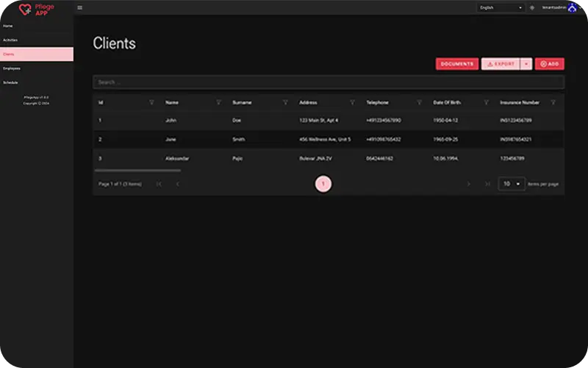Open Schedule from the sidebar menu
588x368 pixels.
(10, 82)
